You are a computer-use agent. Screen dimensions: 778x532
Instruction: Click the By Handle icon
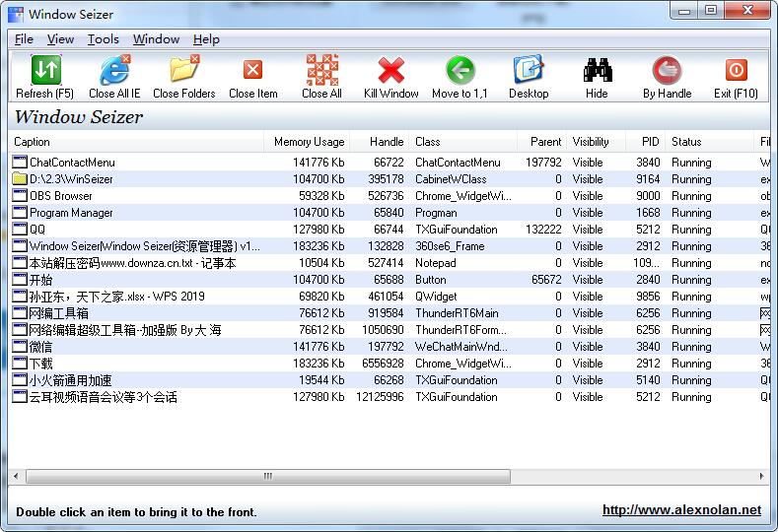[x=667, y=70]
